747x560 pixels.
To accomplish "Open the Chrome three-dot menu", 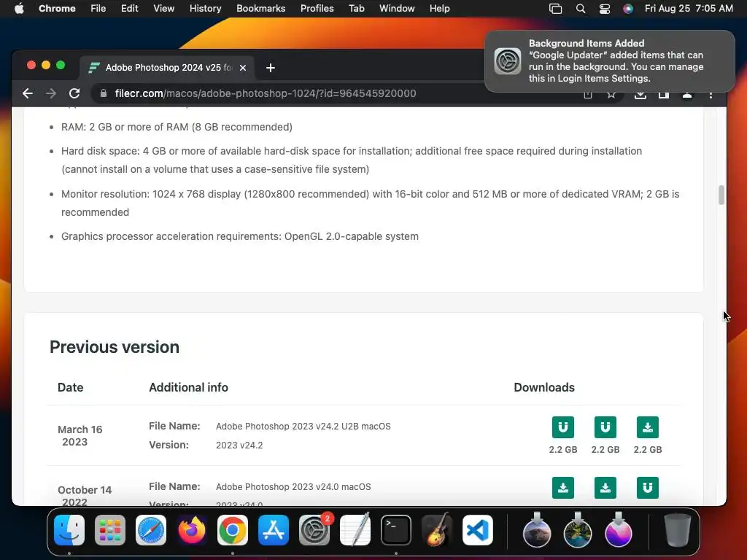I will click(x=711, y=94).
